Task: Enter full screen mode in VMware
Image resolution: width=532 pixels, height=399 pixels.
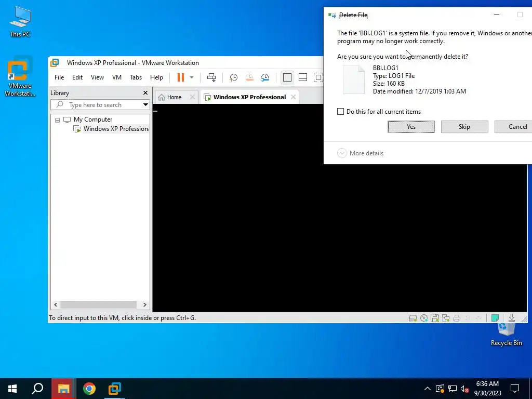Action: coord(318,77)
